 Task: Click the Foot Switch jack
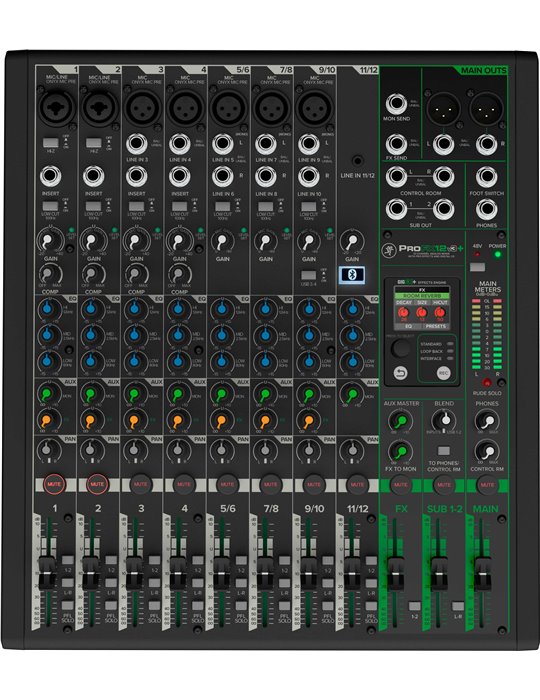pyautogui.click(x=486, y=177)
